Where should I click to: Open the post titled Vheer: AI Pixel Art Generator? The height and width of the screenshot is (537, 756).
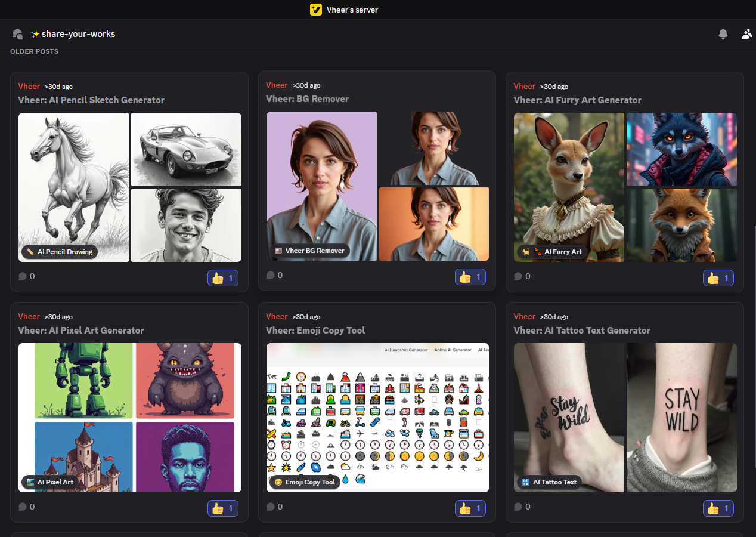[81, 331]
